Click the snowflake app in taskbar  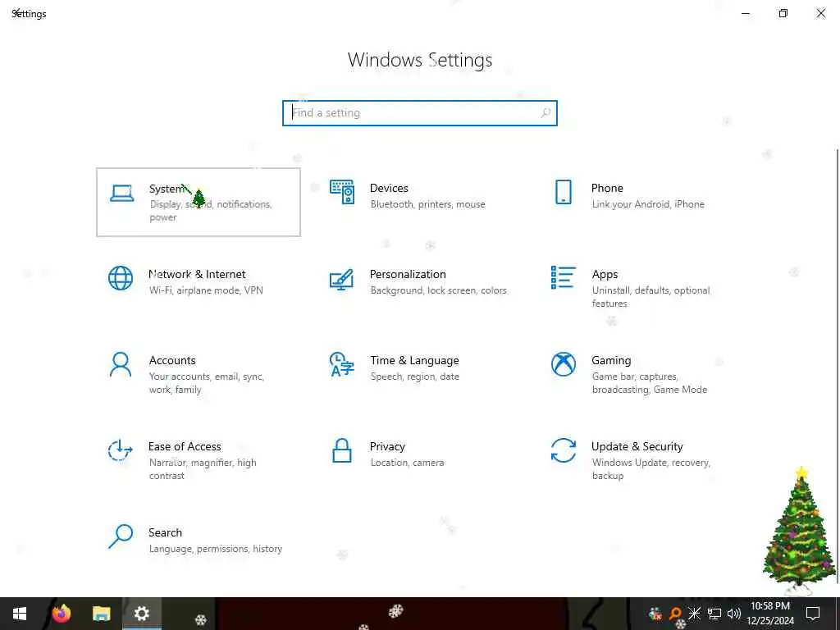(x=200, y=619)
